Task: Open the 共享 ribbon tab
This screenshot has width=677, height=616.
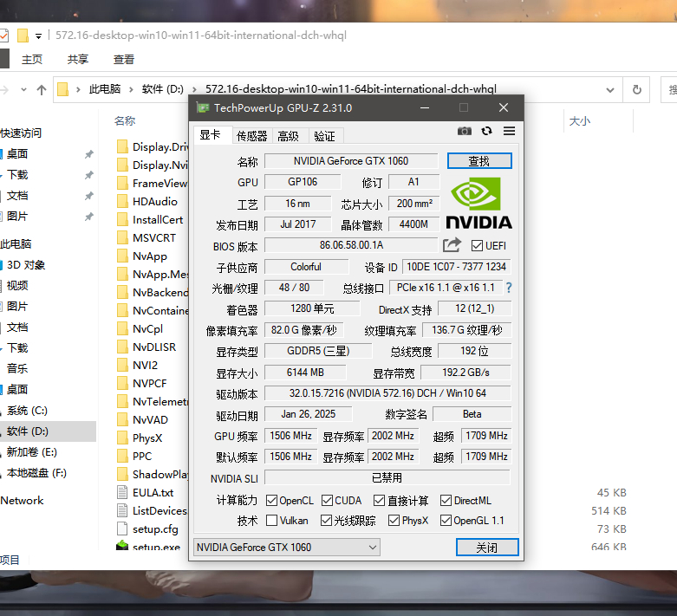Action: (78, 59)
